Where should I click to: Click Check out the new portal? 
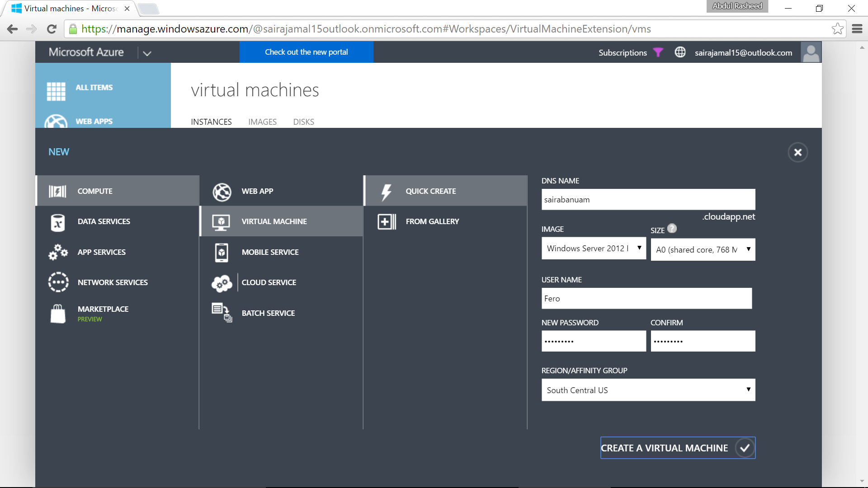pos(306,52)
